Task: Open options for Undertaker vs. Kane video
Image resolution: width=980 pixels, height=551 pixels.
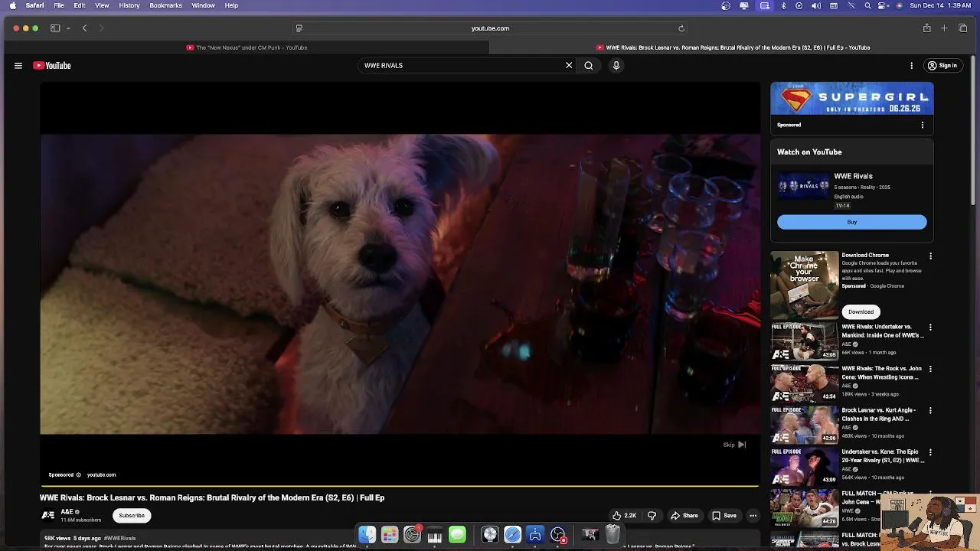Action: (930, 452)
